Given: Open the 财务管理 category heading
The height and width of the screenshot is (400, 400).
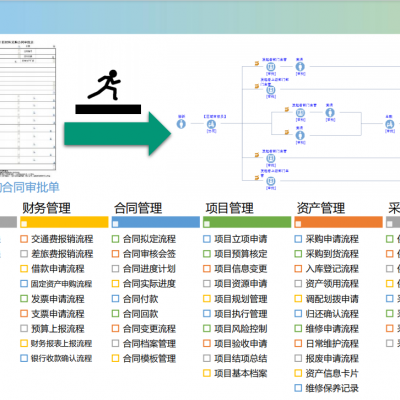Looking at the screenshot, I should (46, 208).
